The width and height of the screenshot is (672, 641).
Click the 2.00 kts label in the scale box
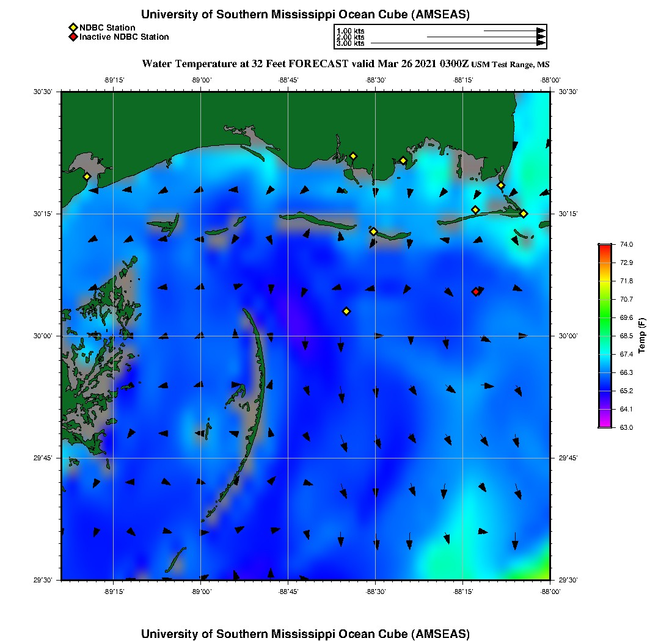350,37
